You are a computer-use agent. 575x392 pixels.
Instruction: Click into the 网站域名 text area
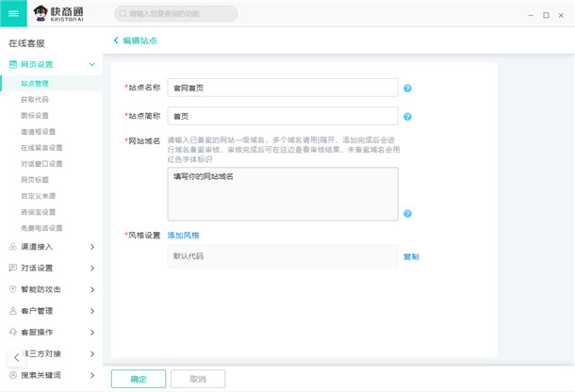pyautogui.click(x=282, y=193)
